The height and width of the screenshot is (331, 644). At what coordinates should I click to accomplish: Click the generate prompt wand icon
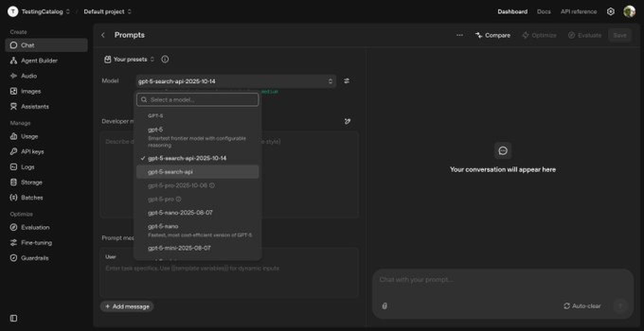[x=348, y=122]
